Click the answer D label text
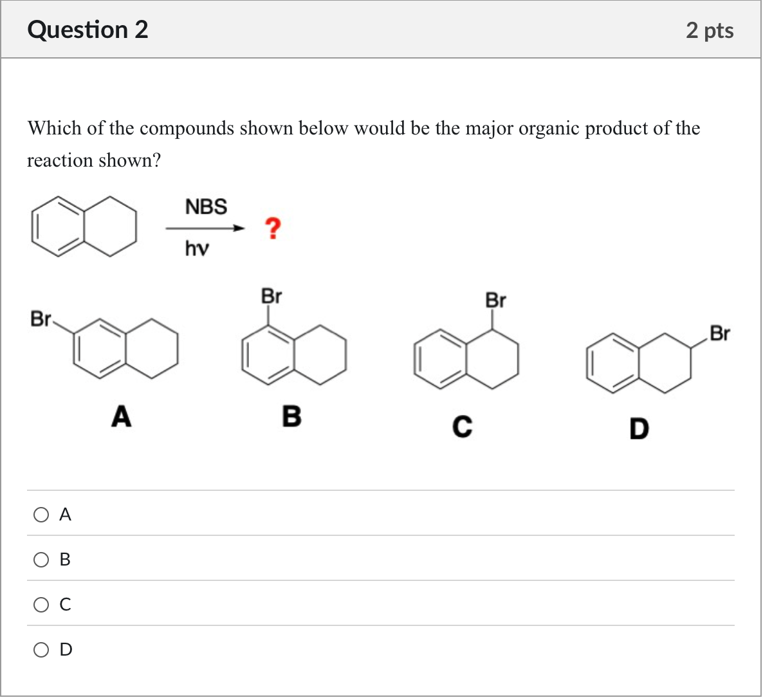The width and height of the screenshot is (763, 700). tap(64, 649)
